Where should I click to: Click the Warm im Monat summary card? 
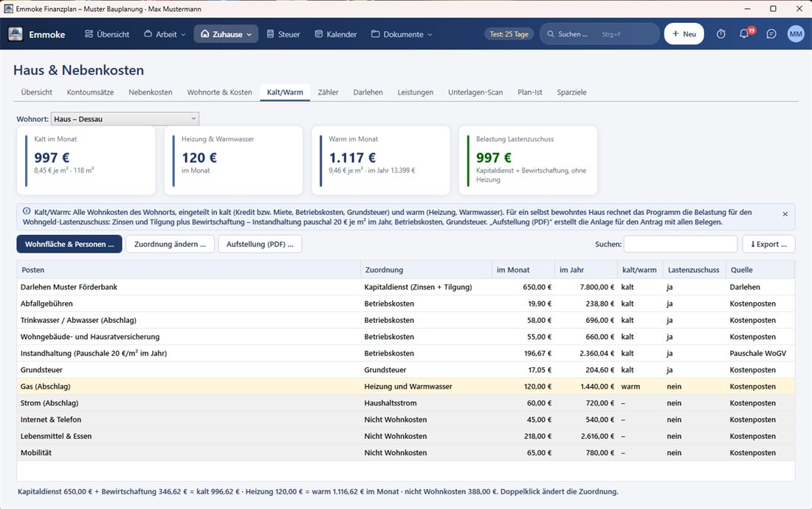[x=381, y=160]
